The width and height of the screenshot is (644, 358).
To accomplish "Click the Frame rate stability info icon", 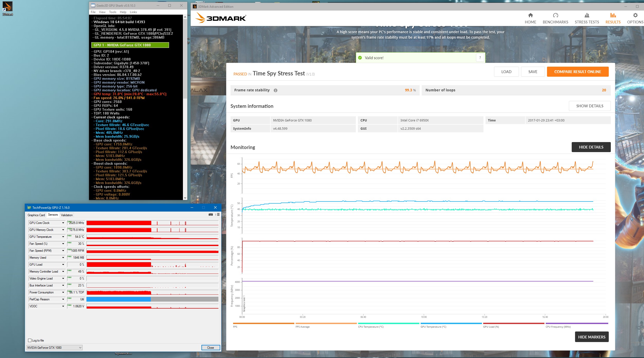I will 275,90.
